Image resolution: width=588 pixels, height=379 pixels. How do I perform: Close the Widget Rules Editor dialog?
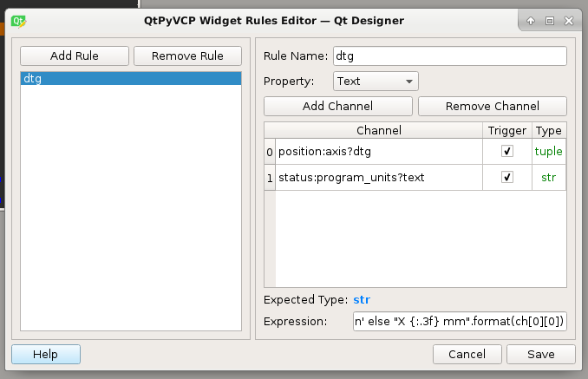pyautogui.click(x=569, y=21)
